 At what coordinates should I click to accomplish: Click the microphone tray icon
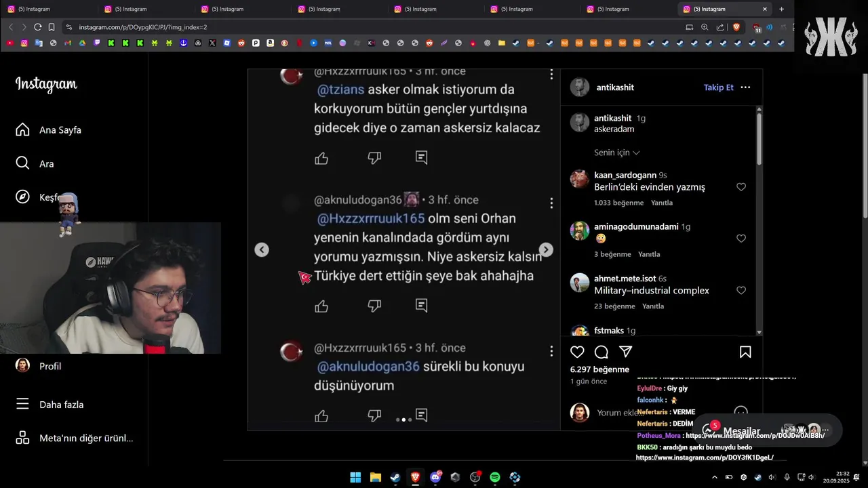[787, 477]
